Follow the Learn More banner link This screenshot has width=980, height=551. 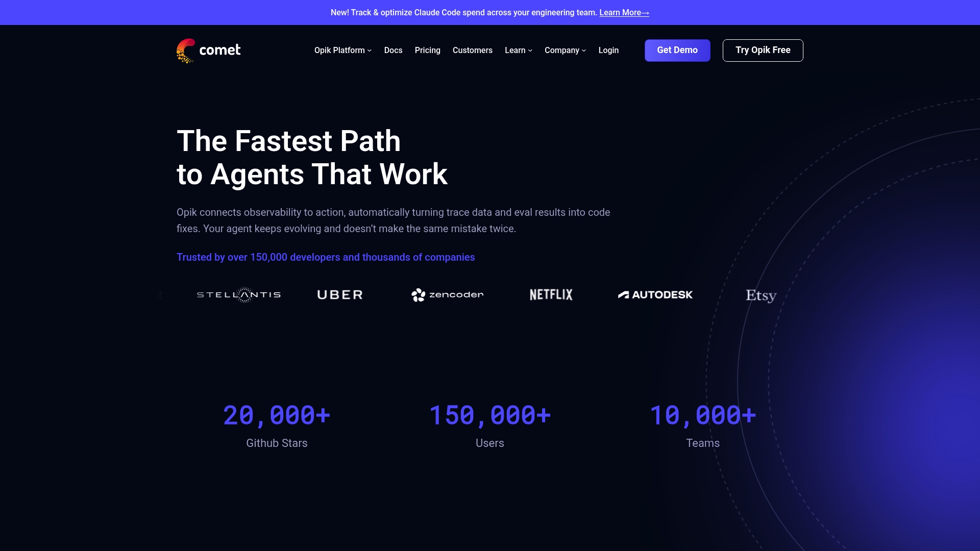point(624,13)
